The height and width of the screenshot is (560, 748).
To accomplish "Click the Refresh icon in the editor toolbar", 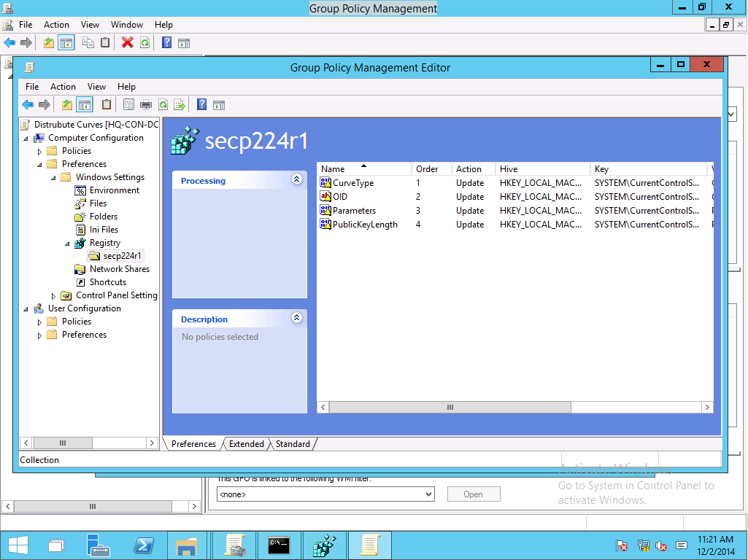I will 163,104.
